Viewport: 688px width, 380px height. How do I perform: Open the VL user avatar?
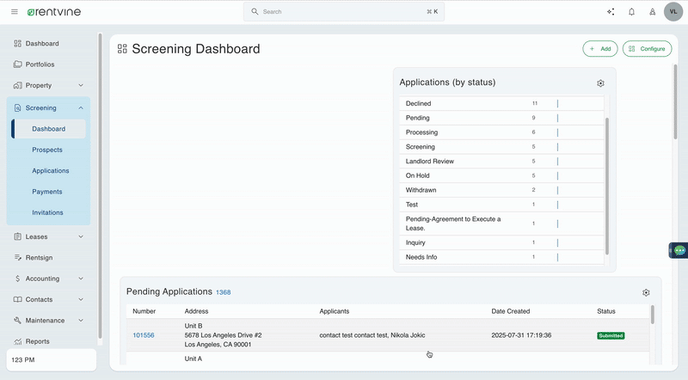[x=673, y=12]
